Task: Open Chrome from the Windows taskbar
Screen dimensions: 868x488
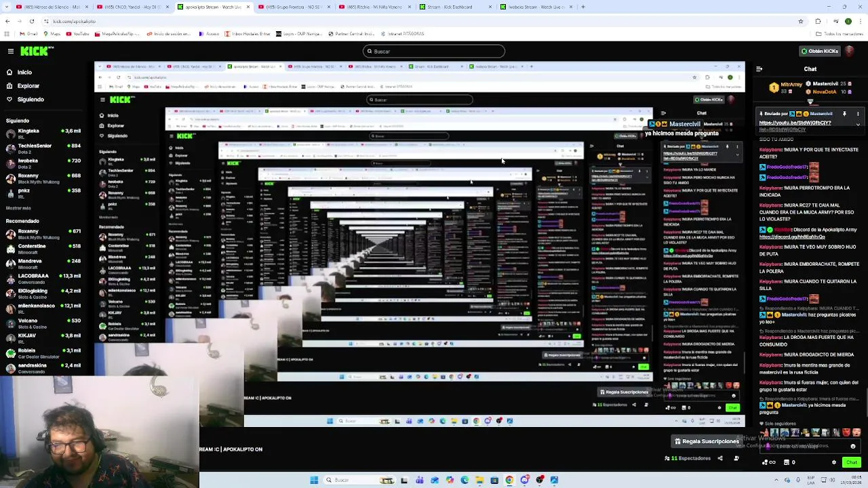Action: (x=509, y=480)
